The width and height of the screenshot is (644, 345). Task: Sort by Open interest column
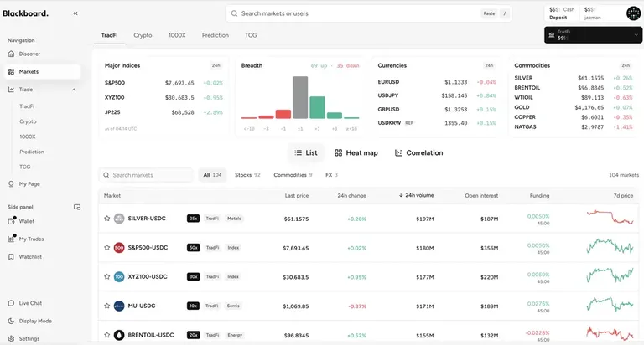[x=481, y=196]
